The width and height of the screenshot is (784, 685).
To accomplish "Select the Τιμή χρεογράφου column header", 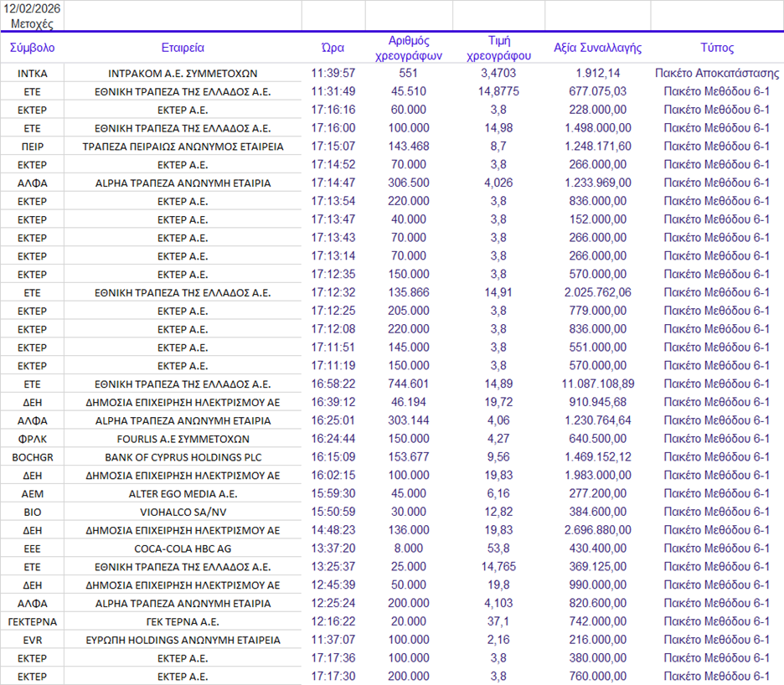I will coord(498,48).
